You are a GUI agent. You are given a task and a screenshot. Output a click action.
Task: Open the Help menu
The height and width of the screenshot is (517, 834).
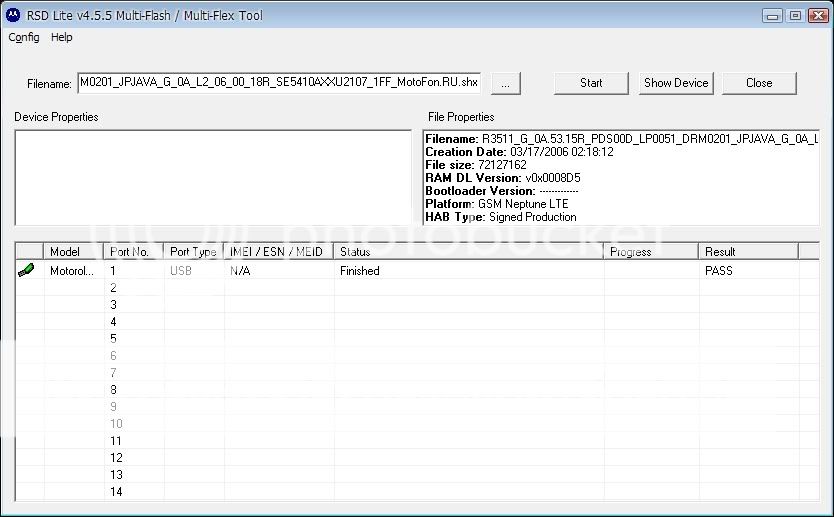pyautogui.click(x=62, y=37)
